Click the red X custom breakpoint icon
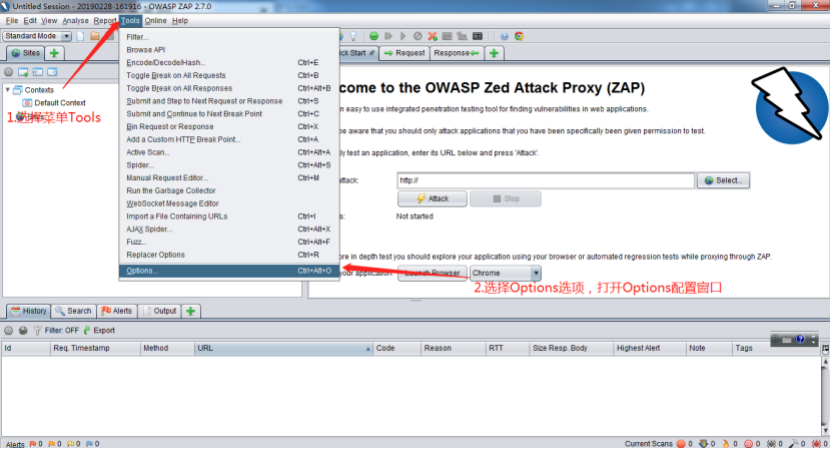Screen dimensions: 832x450 432,36
